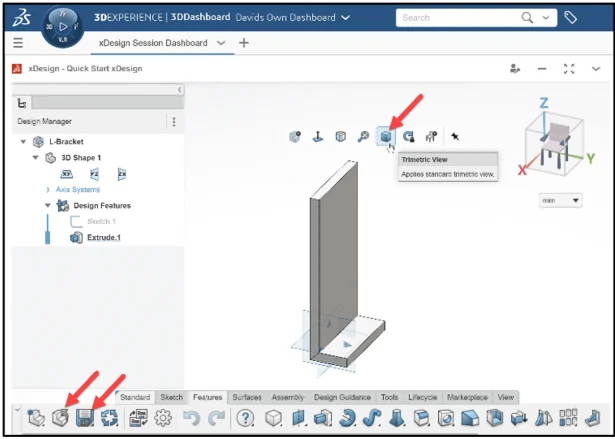Switch to the Sketch tab
Image resolution: width=615 pixels, height=439 pixels.
point(172,397)
